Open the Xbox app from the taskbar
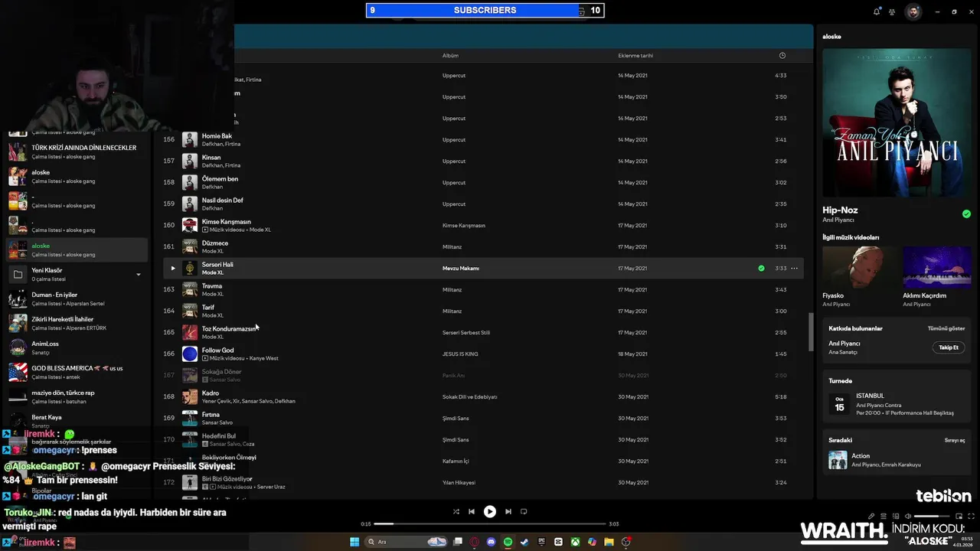Image resolution: width=980 pixels, height=551 pixels. pyautogui.click(x=575, y=542)
